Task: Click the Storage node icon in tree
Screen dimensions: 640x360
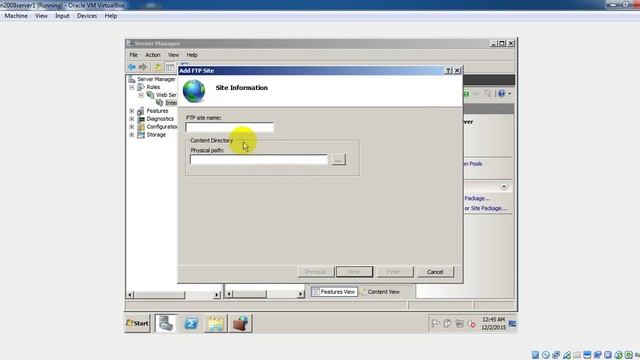Action: (141, 135)
